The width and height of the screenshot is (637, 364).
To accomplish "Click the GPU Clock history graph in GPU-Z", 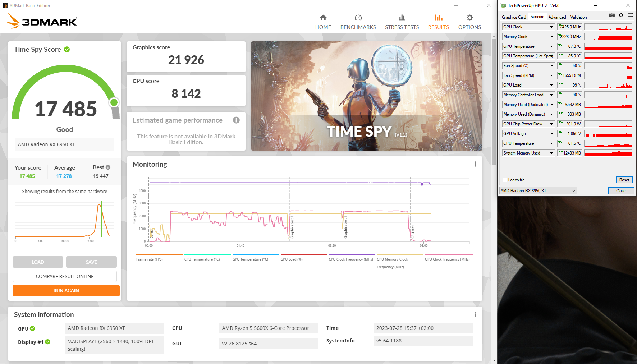I will point(608,27).
